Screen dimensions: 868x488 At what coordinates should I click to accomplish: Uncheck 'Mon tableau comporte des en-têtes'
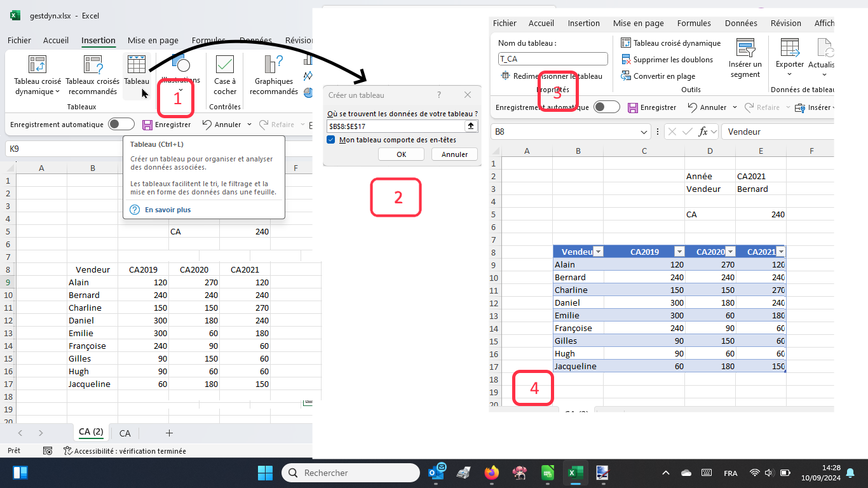(x=329, y=140)
